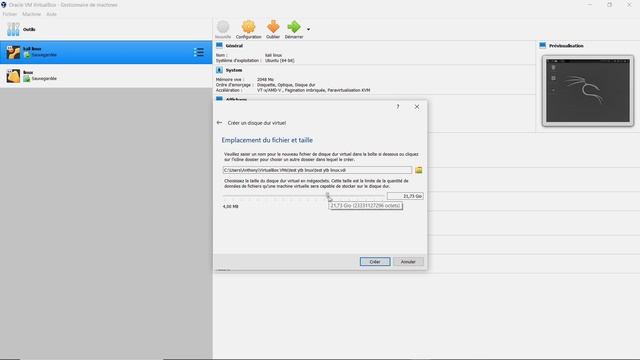Select the kali linux virtual machine
Screen dimensions: 640x360
coord(106,52)
